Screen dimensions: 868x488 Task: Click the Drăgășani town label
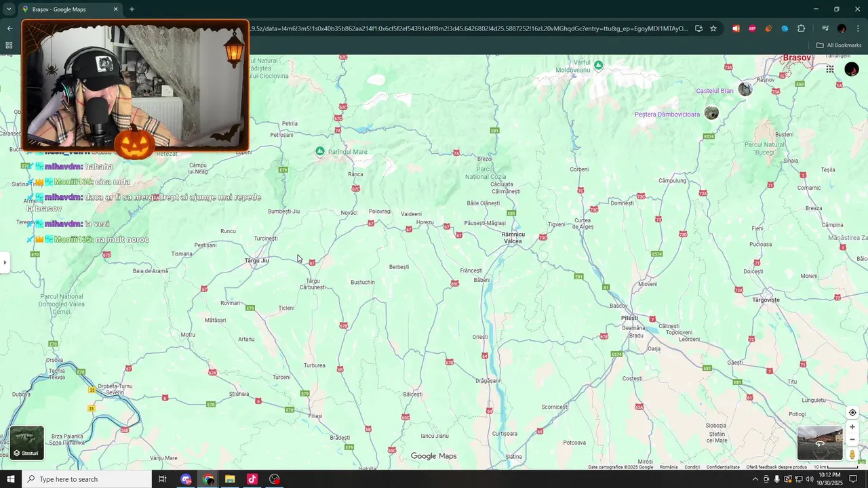488,381
